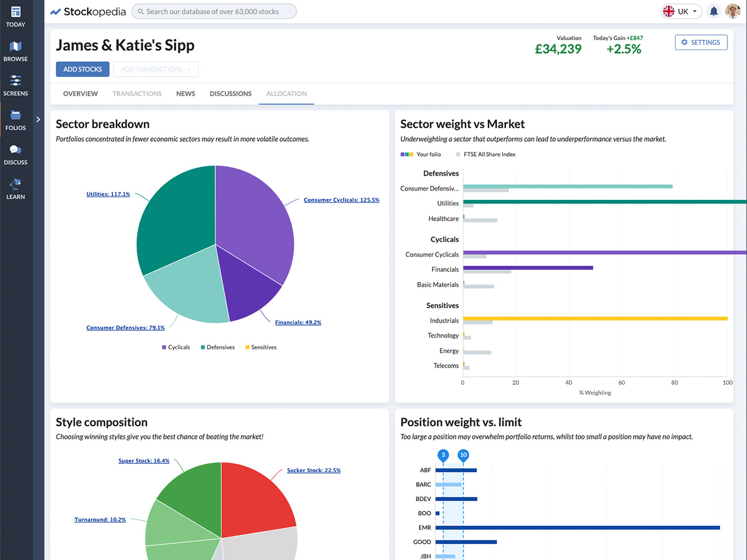
Task: Toggle FTSE All Share Index legend
Action: [485, 154]
